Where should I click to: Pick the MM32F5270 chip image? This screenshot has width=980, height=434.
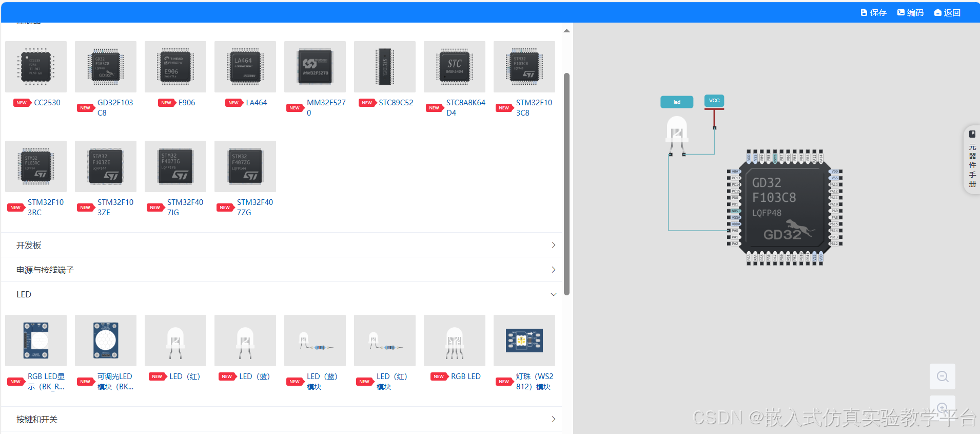coord(315,67)
